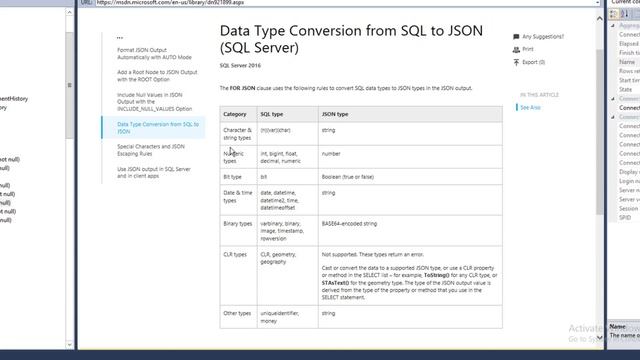Collapse the Connection Details group in Properties

613,117
